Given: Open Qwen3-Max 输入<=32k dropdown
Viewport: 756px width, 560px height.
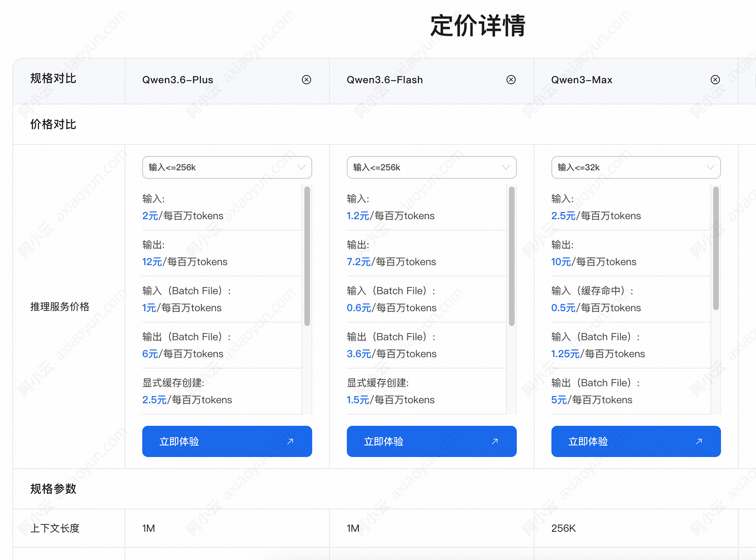Looking at the screenshot, I should tap(636, 168).
